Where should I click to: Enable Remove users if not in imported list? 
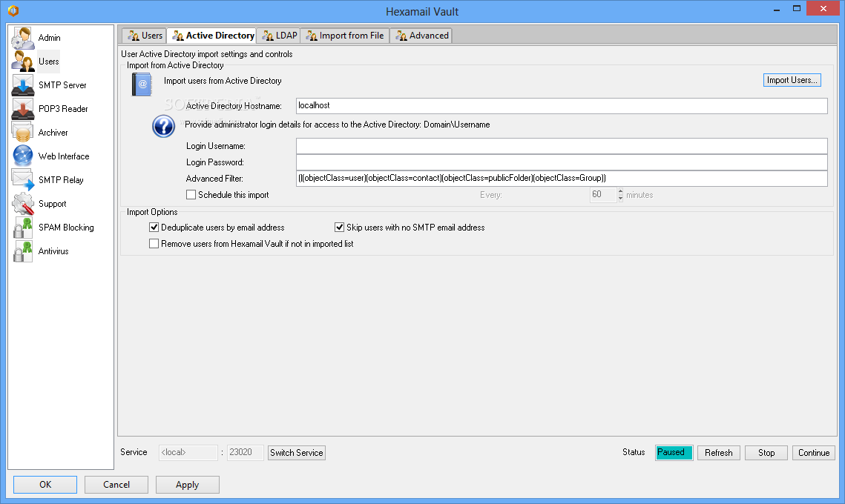(154, 243)
